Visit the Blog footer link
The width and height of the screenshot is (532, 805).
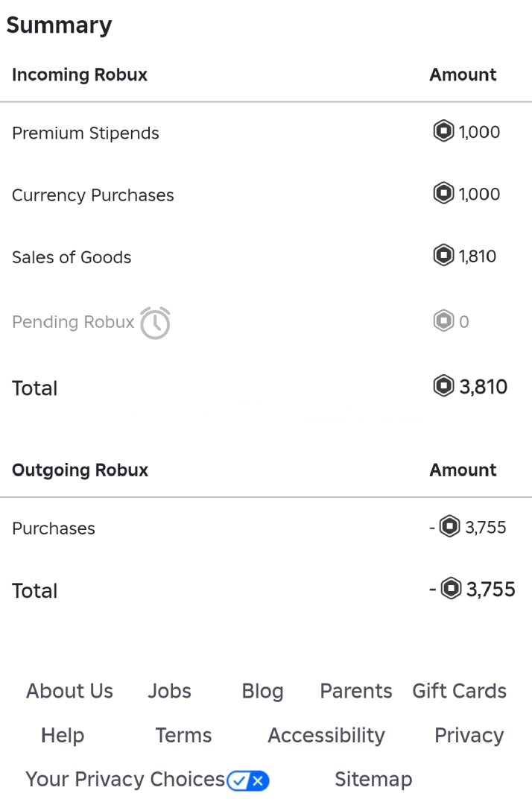click(262, 691)
